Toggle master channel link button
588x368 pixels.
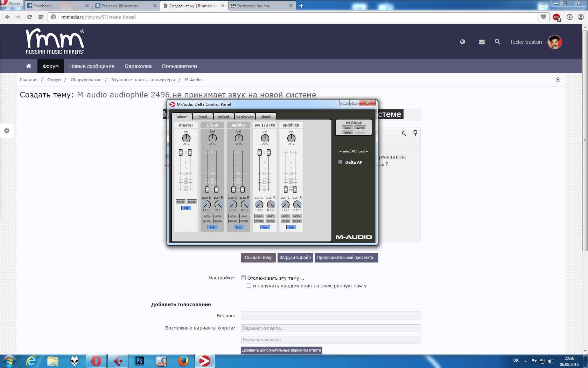click(x=186, y=208)
